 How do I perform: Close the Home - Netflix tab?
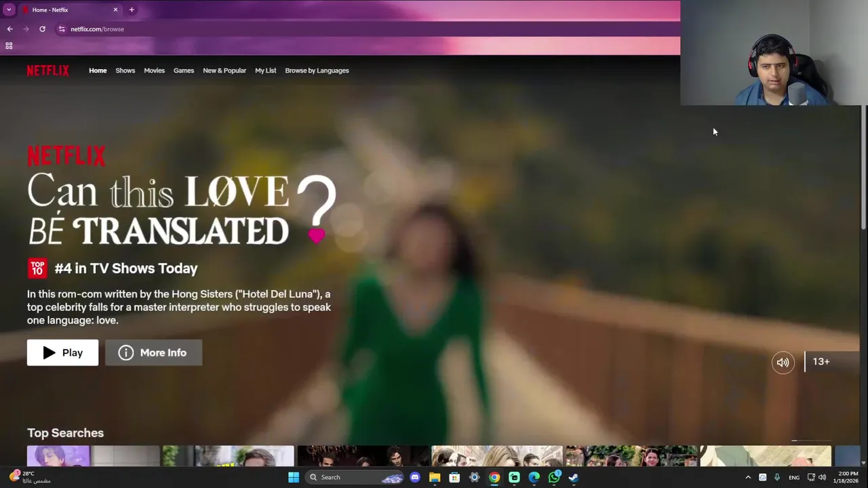coord(115,9)
